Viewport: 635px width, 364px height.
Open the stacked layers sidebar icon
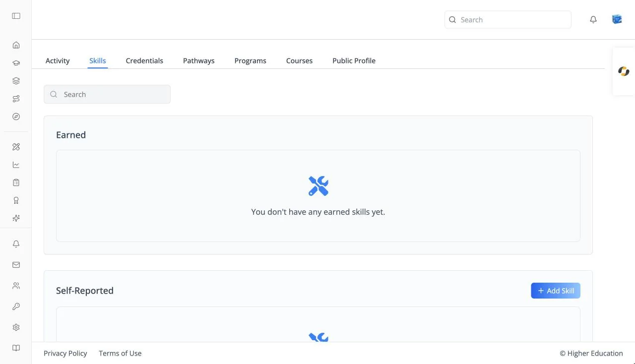point(16,81)
